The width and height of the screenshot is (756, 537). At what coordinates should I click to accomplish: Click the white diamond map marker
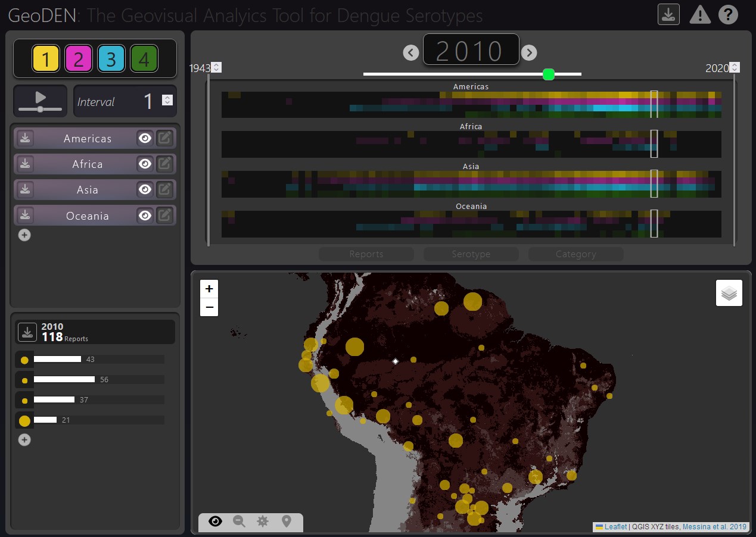[395, 361]
